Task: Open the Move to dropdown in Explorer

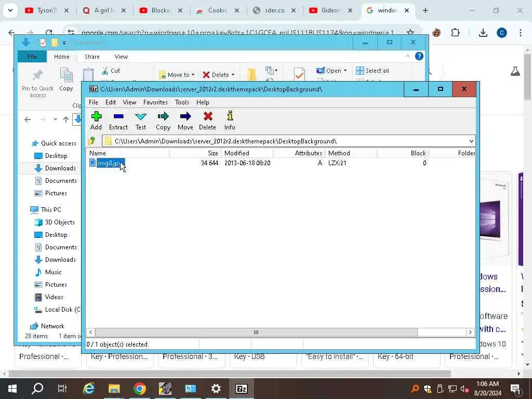Action: (177, 75)
